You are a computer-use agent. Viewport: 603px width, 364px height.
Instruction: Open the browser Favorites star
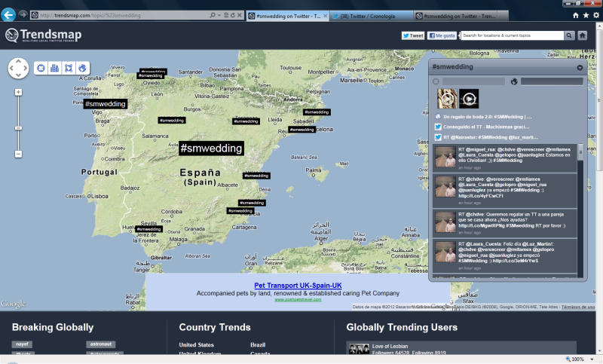[x=586, y=15]
